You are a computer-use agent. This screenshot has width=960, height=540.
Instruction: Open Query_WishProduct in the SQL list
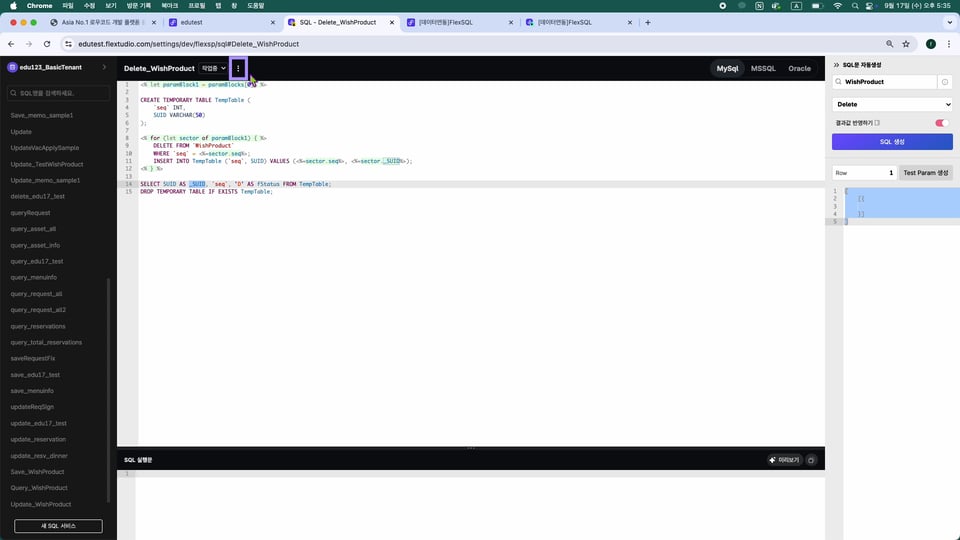39,487
